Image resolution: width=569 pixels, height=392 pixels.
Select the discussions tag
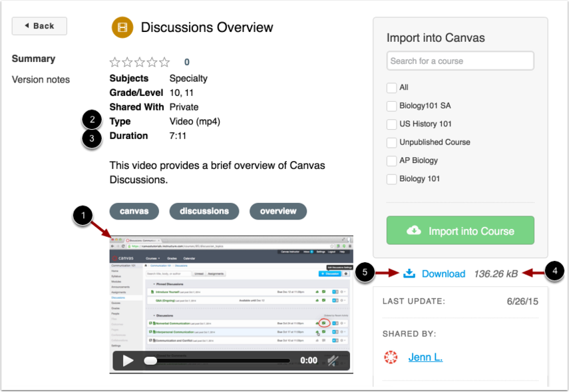204,211
